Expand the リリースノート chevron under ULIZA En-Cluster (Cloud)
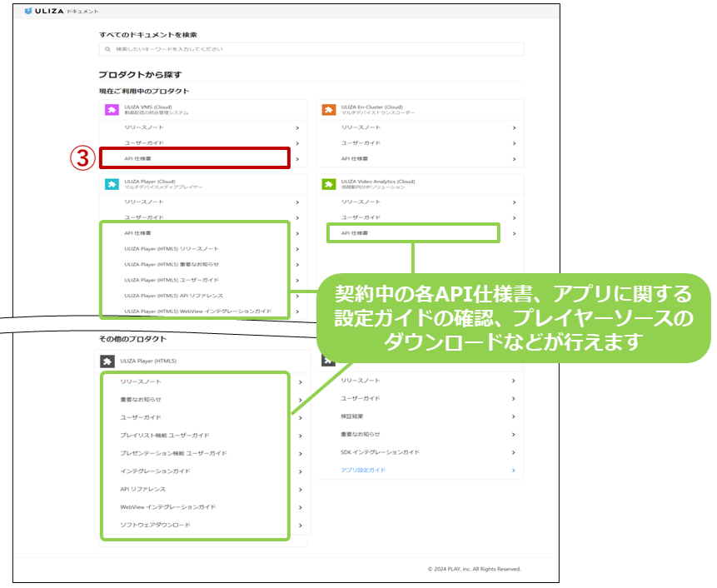The image size is (717, 588). [x=514, y=128]
